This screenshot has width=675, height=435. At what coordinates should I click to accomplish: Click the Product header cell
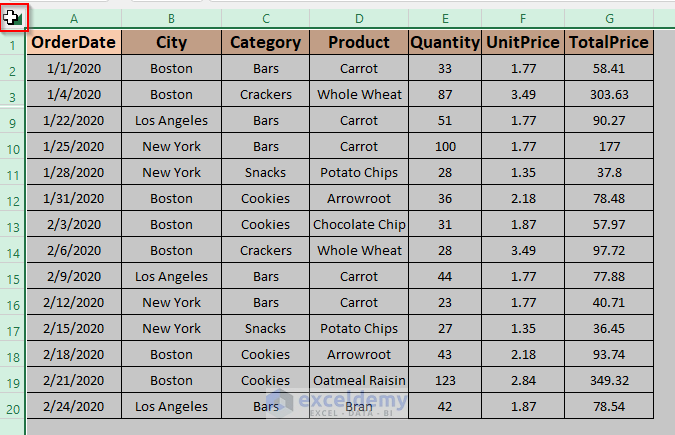click(359, 42)
